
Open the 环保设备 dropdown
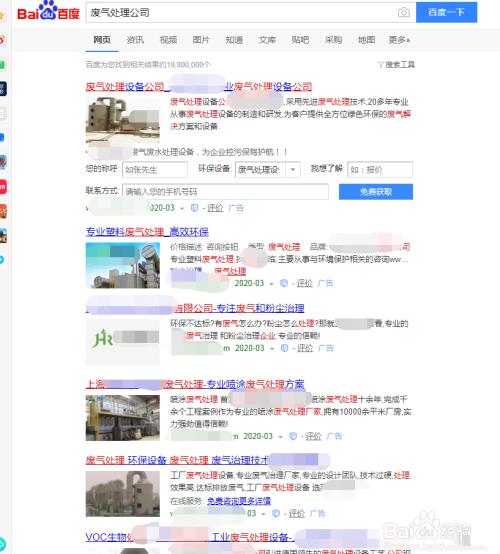(268, 170)
